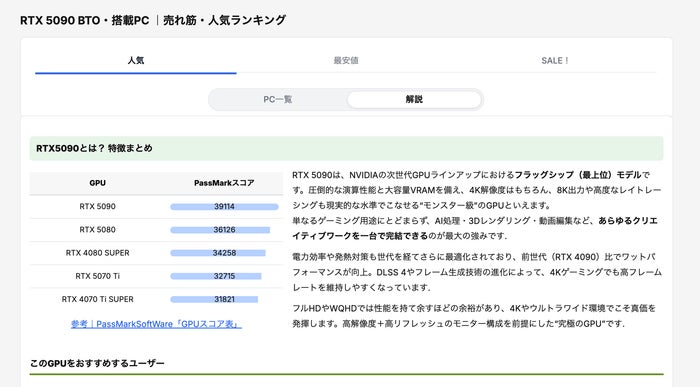Click the このGPUをおすすめするユーザー heading
This screenshot has width=700, height=387.
pyautogui.click(x=97, y=363)
